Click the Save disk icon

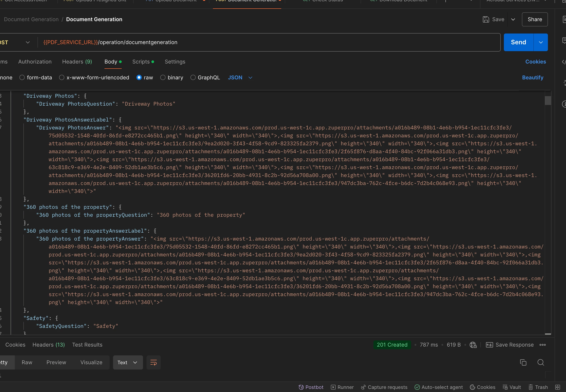486,19
